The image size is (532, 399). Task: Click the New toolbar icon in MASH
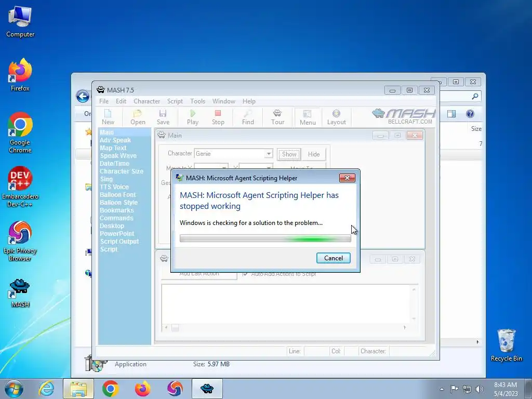point(108,117)
